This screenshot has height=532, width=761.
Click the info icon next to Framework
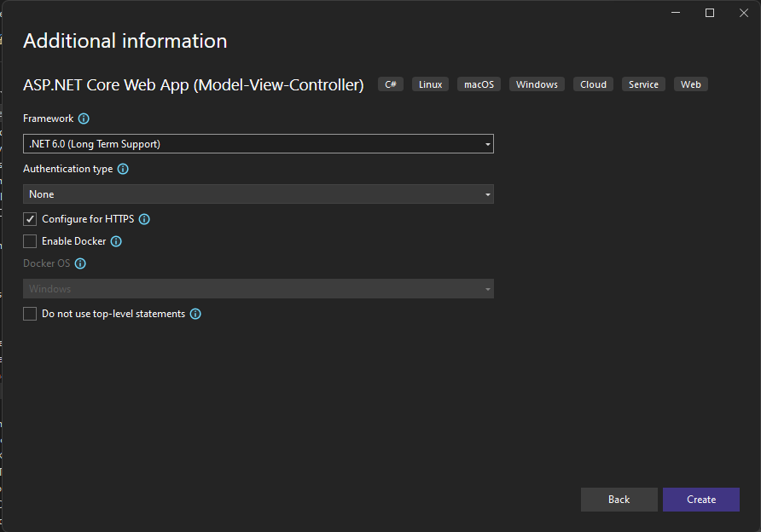(x=84, y=119)
